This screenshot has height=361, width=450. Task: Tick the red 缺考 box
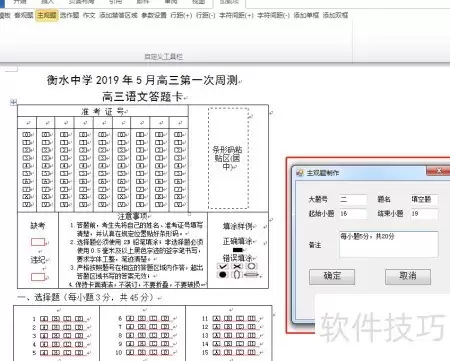click(38, 242)
